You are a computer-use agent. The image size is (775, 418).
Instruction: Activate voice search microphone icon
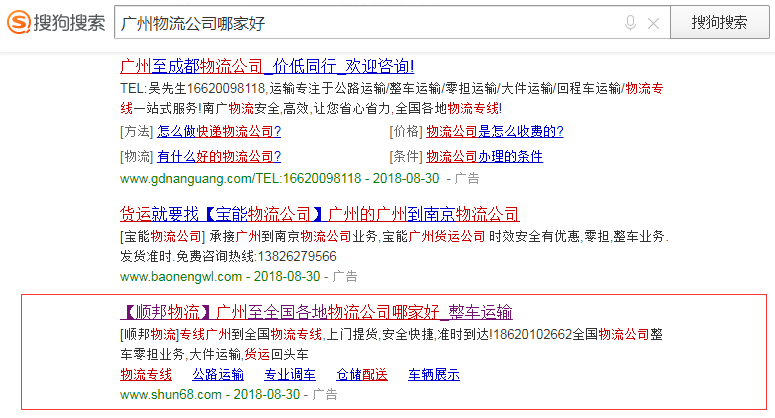[630, 23]
